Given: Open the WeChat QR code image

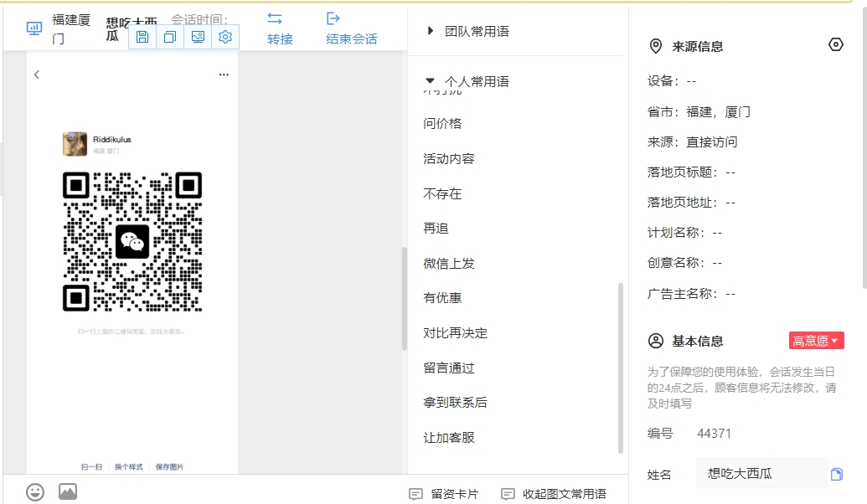Looking at the screenshot, I should click(x=132, y=241).
